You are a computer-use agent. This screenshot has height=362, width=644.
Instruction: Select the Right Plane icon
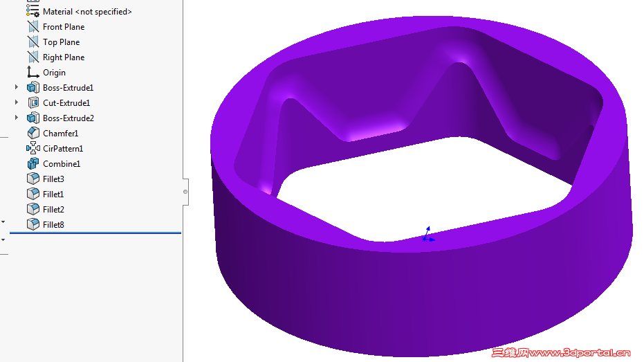point(33,57)
